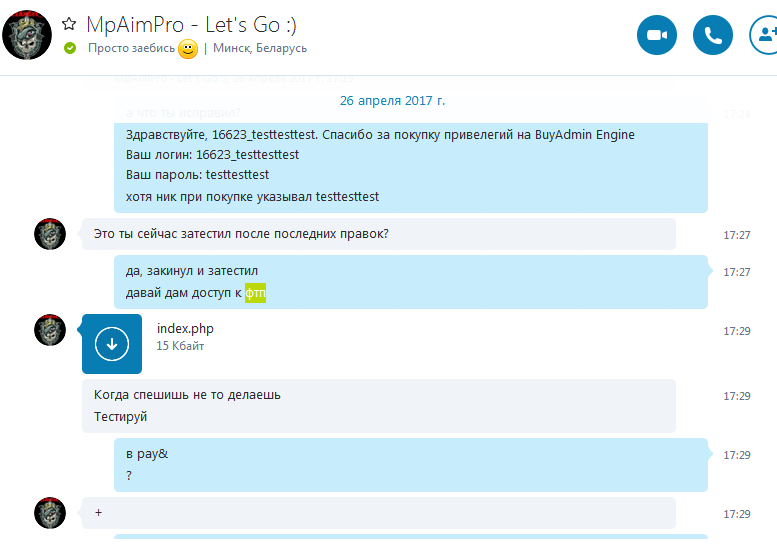The image size is (777, 544).
Task: Click the highlighted word фтп
Action: tap(255, 293)
